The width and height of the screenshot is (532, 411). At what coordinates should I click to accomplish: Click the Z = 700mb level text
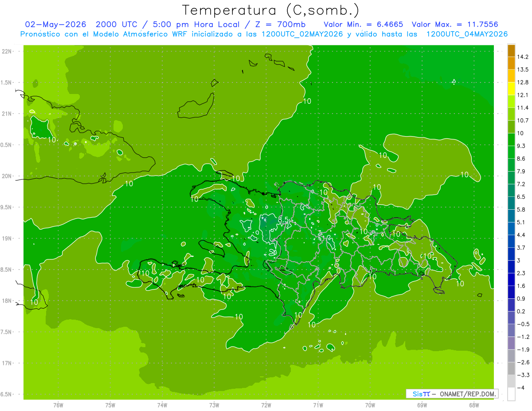[278, 24]
